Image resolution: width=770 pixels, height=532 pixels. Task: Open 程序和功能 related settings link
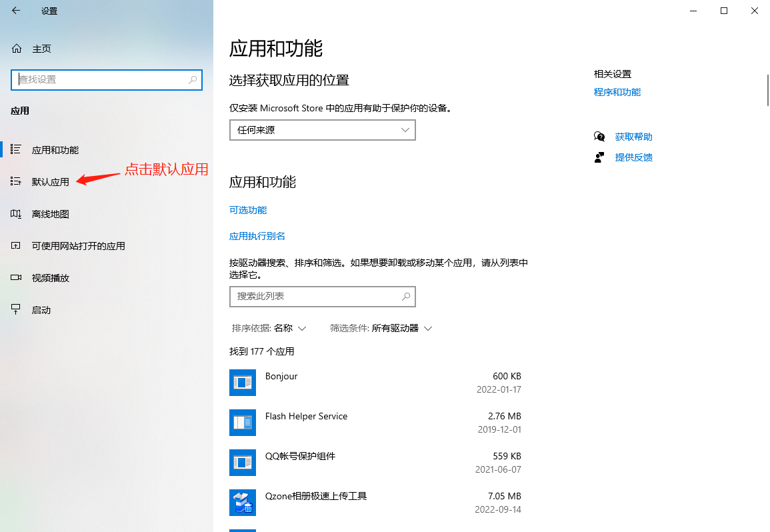[x=617, y=92]
